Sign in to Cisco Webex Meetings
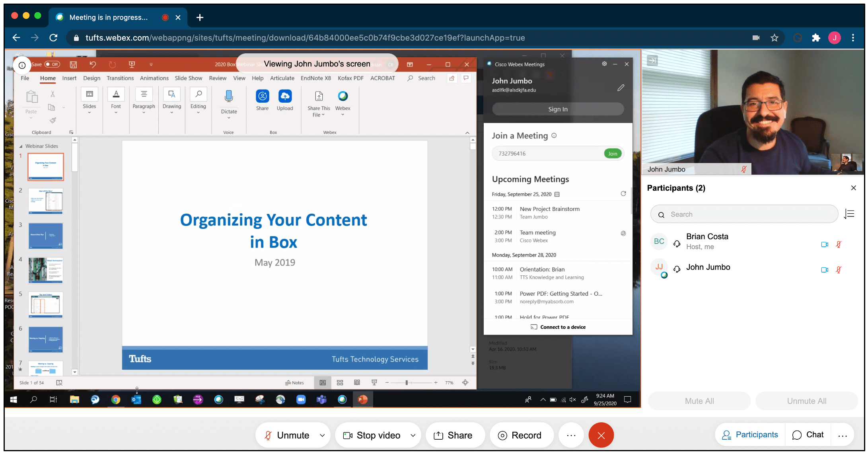 557,109
